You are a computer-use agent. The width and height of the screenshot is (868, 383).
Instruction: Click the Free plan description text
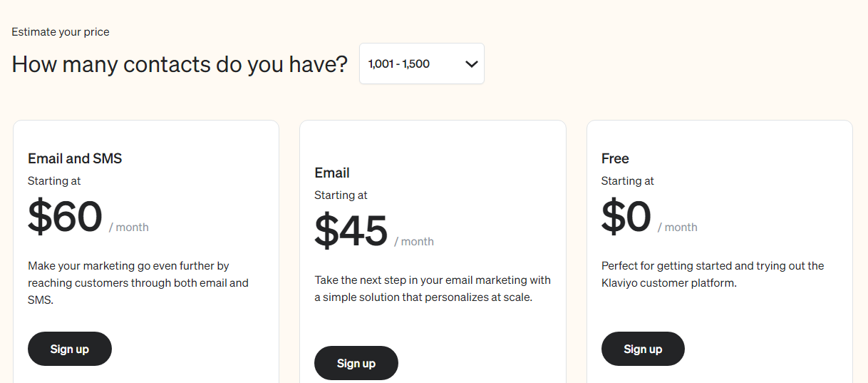[x=712, y=275]
